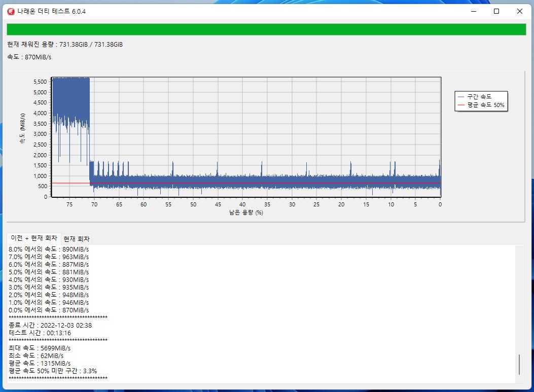The width and height of the screenshot is (534, 392).
Task: Click the green progress bar
Action: coord(266,29)
